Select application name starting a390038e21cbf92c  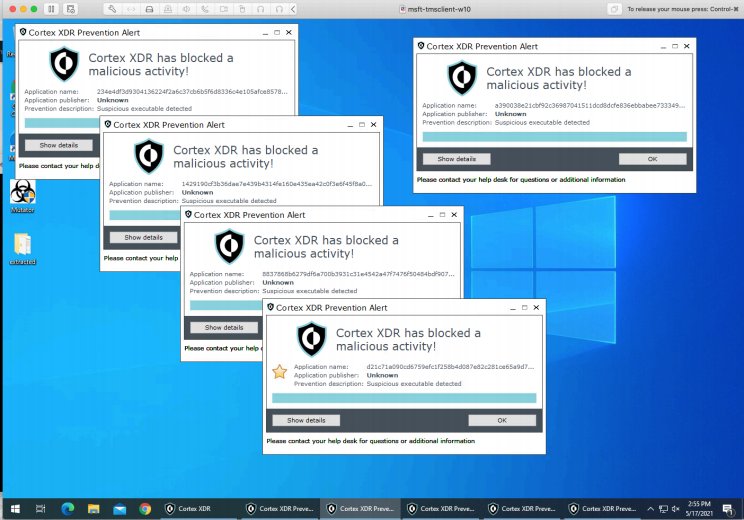click(x=590, y=105)
